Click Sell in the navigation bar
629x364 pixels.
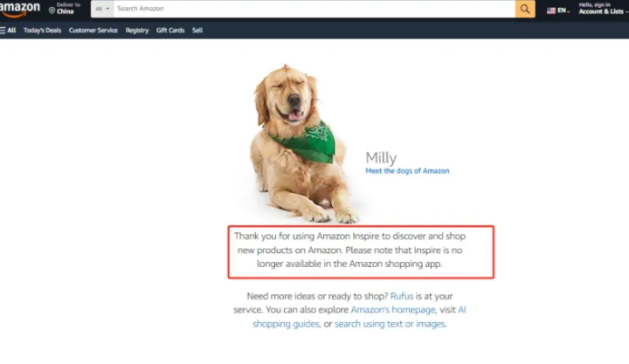tap(197, 31)
